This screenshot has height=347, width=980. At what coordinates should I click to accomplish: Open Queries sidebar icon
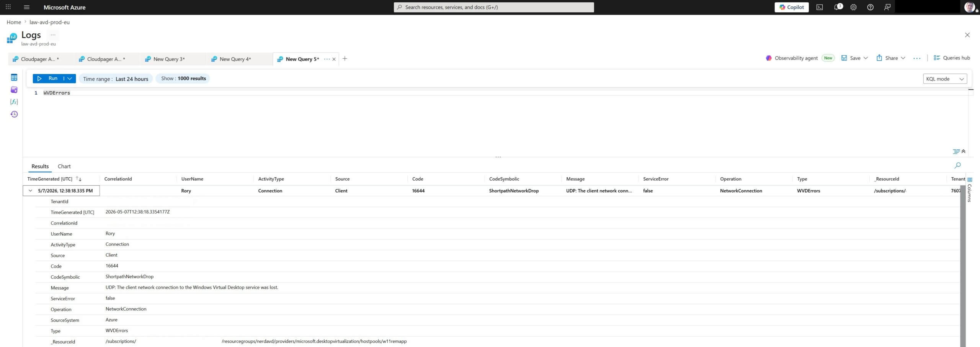tap(14, 90)
